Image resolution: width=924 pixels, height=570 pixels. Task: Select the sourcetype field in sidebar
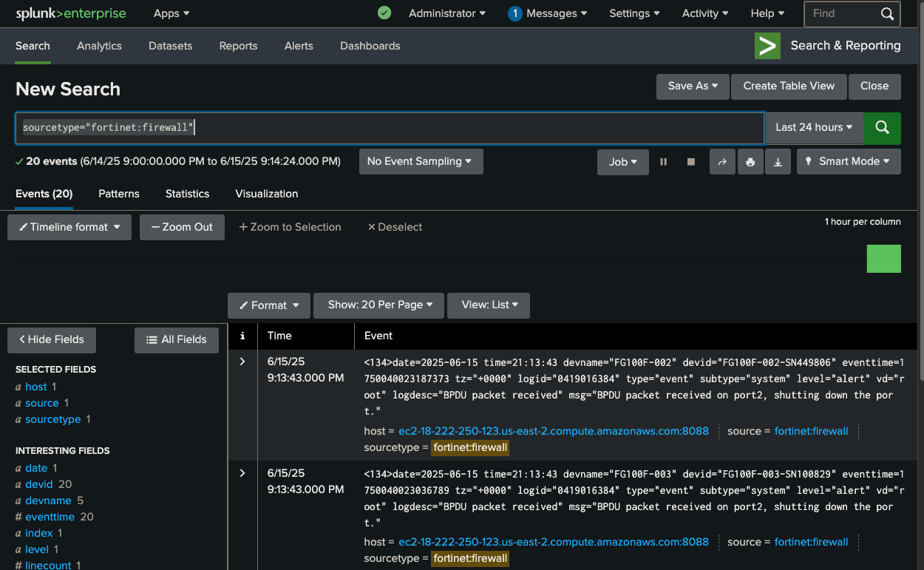(53, 419)
